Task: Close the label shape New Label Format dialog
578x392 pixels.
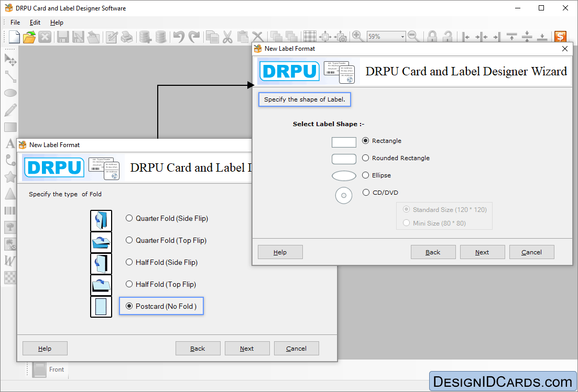Action: point(565,49)
